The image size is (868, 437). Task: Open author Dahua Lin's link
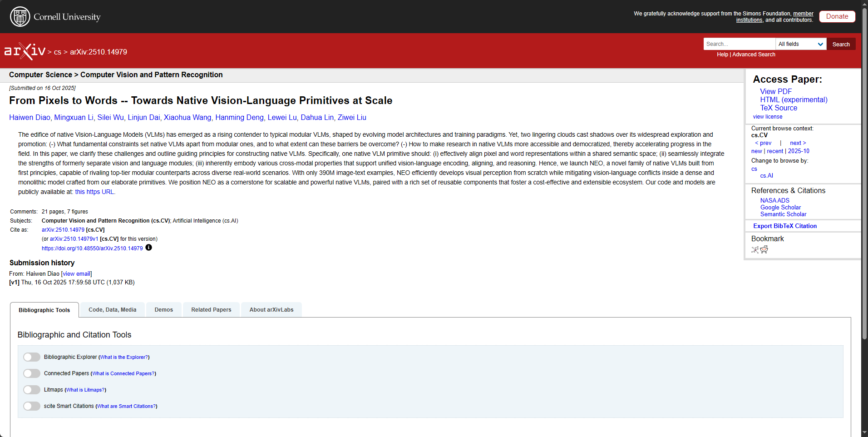click(x=317, y=117)
